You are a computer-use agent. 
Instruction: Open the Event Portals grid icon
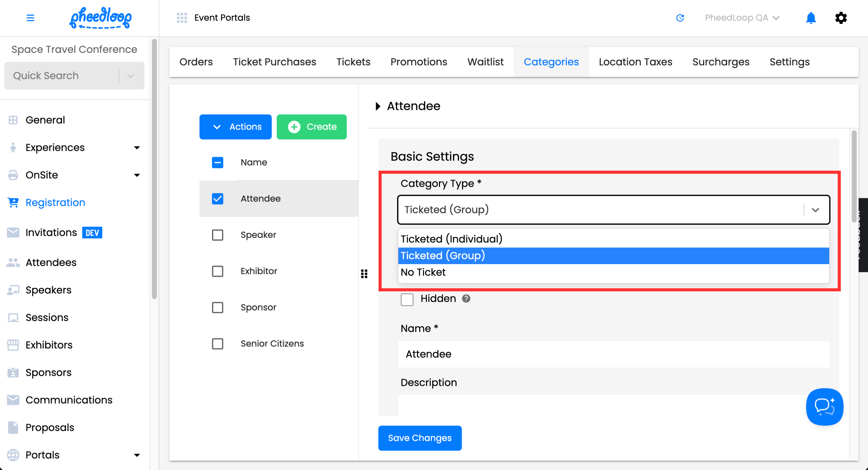(182, 18)
